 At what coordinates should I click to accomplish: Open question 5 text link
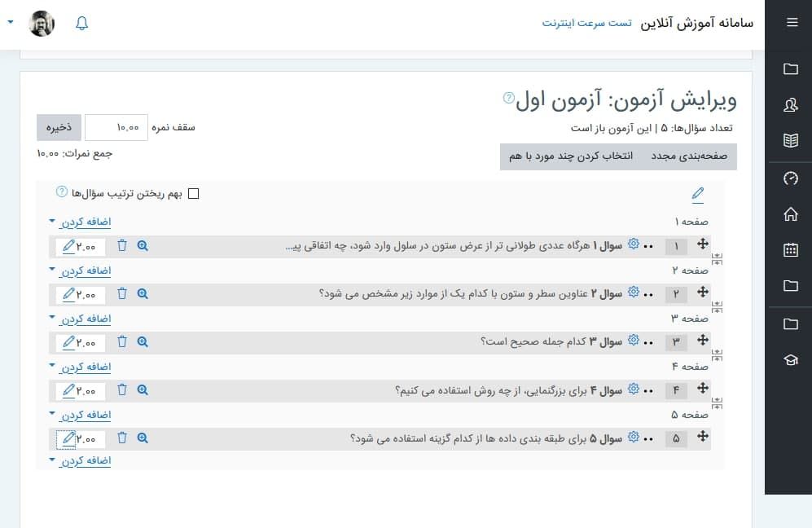(486, 438)
